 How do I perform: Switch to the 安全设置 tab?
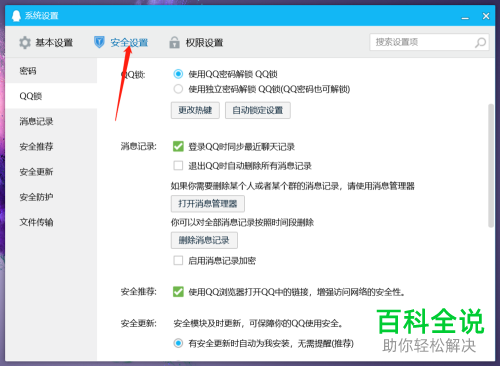click(121, 43)
